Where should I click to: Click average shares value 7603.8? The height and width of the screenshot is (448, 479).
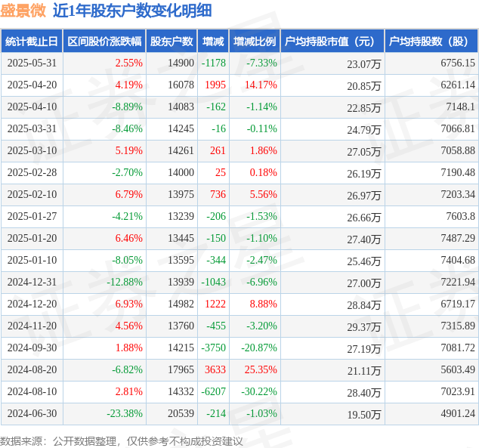coord(461,217)
